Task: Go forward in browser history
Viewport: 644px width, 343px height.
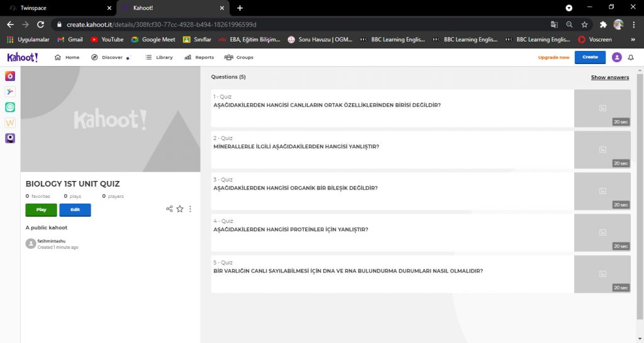Action: 25,24
